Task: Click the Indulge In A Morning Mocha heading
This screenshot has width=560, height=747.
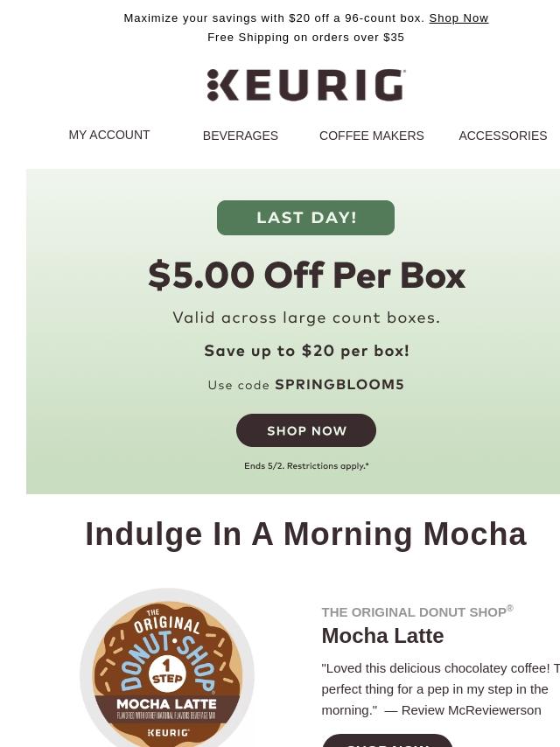Action: [x=305, y=534]
